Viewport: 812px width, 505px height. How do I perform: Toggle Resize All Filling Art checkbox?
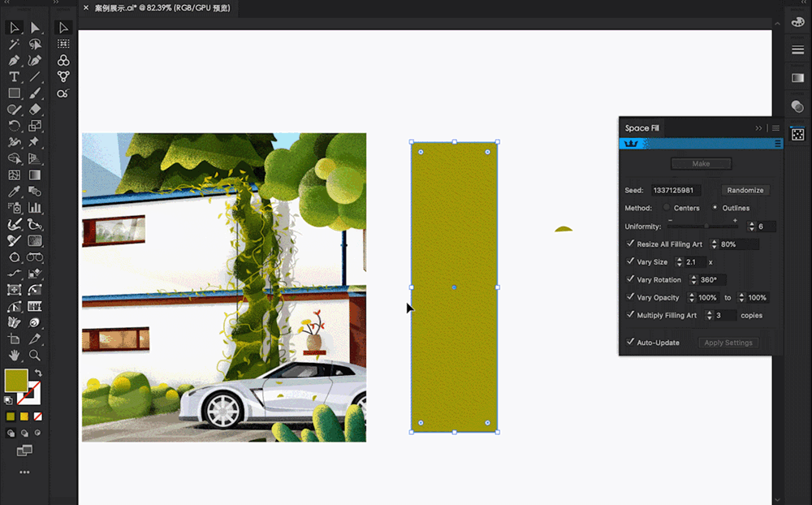(630, 244)
